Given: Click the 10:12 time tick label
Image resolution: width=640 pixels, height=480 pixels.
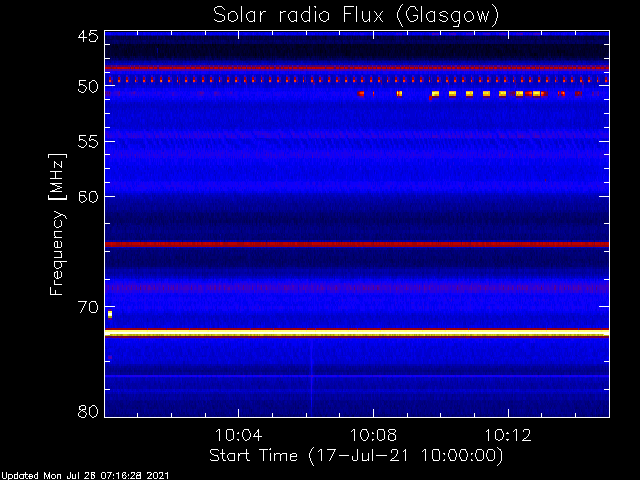Looking at the screenshot, I should tap(508, 435).
